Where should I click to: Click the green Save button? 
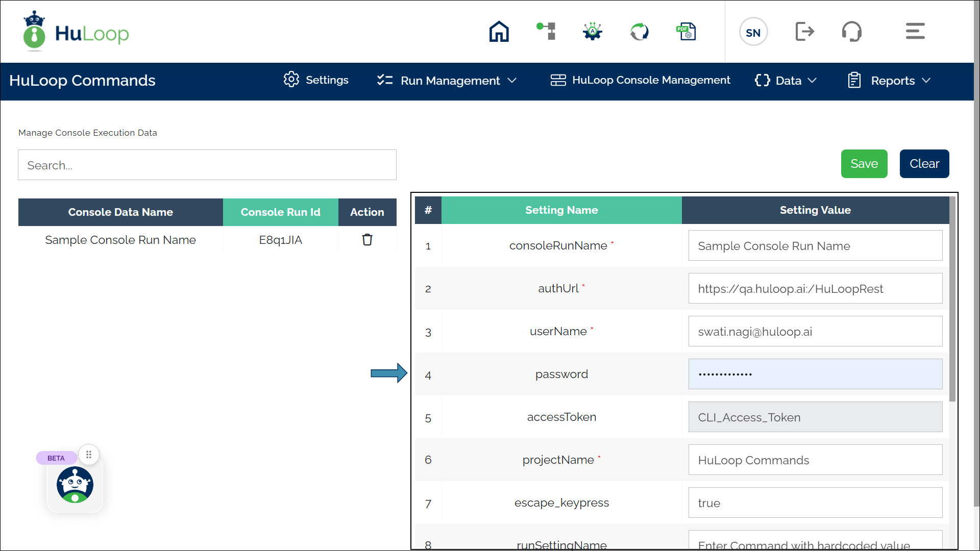coord(864,164)
